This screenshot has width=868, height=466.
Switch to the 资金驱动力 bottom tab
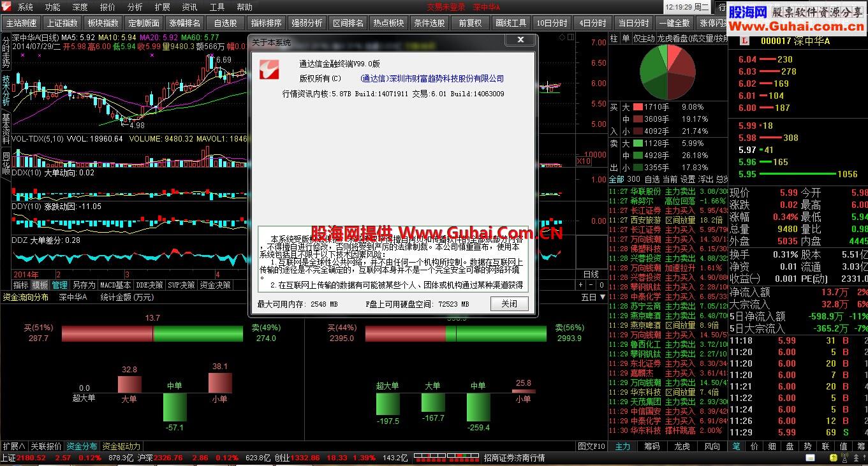[x=121, y=446]
